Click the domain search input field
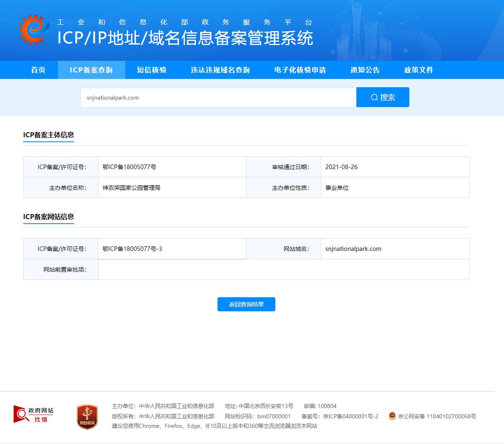This screenshot has height=444, width=504. pos(218,98)
